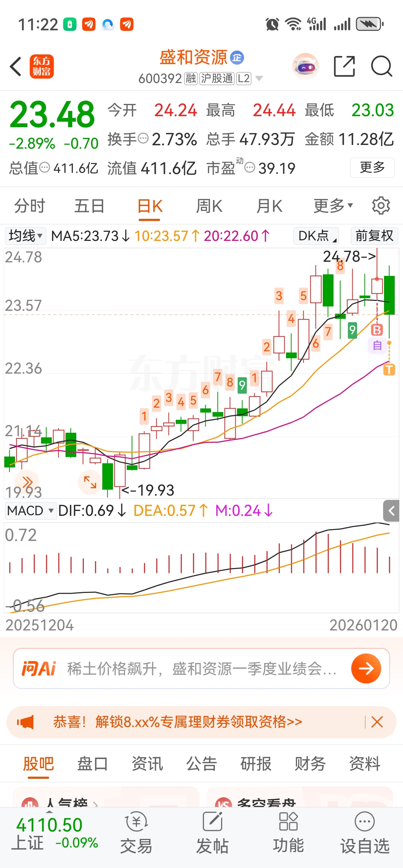This screenshot has width=403, height=868.
Task: Tap the 发帖 post icon
Action: pos(213,833)
